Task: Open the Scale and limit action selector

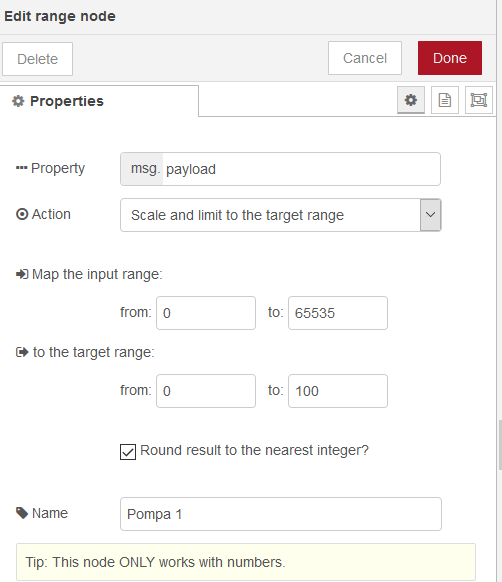Action: (281, 215)
